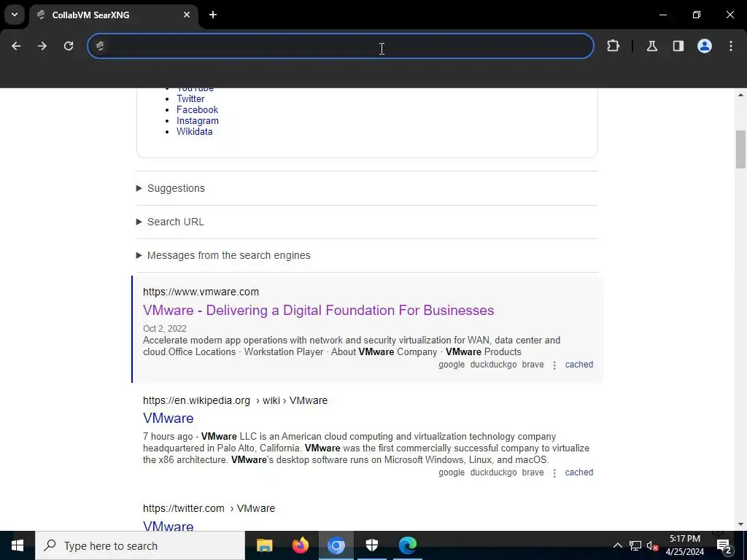The width and height of the screenshot is (747, 560).
Task: Click the site info icon in address bar
Action: pyautogui.click(x=100, y=46)
